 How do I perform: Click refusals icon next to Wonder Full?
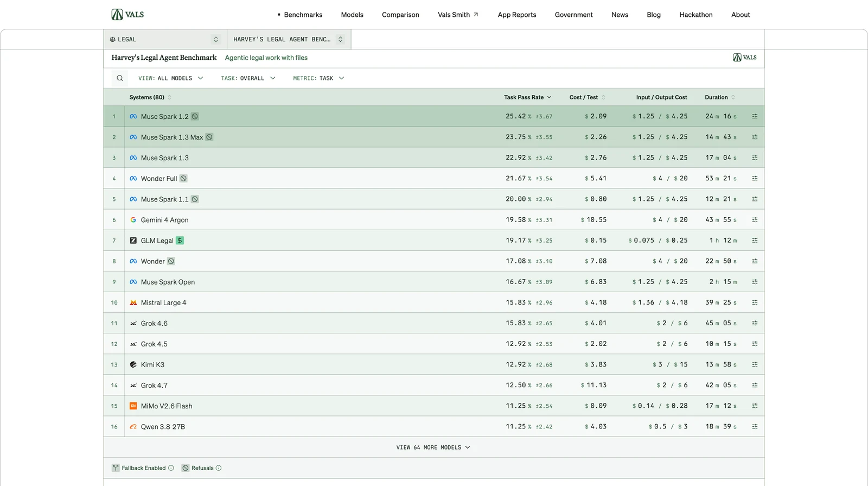pos(183,179)
